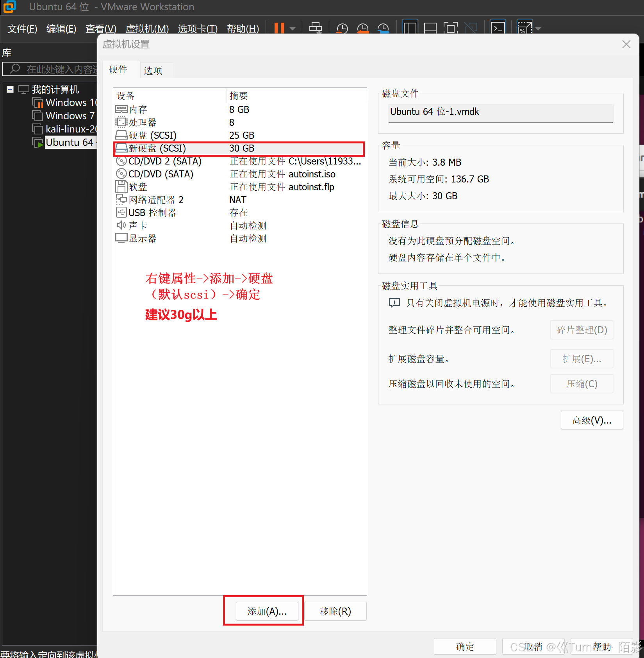Screen dimensions: 644x658
Task: Take a snapshot with the clock-plus icon
Action: tap(342, 28)
